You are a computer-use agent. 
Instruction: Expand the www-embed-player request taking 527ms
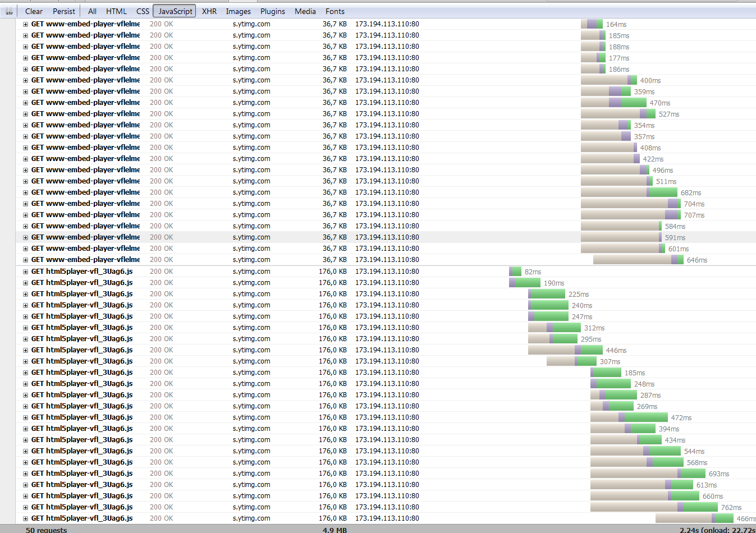pos(25,114)
